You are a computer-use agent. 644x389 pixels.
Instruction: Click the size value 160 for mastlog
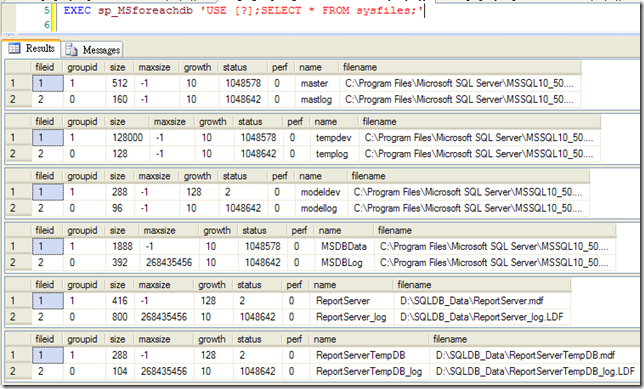[120, 99]
